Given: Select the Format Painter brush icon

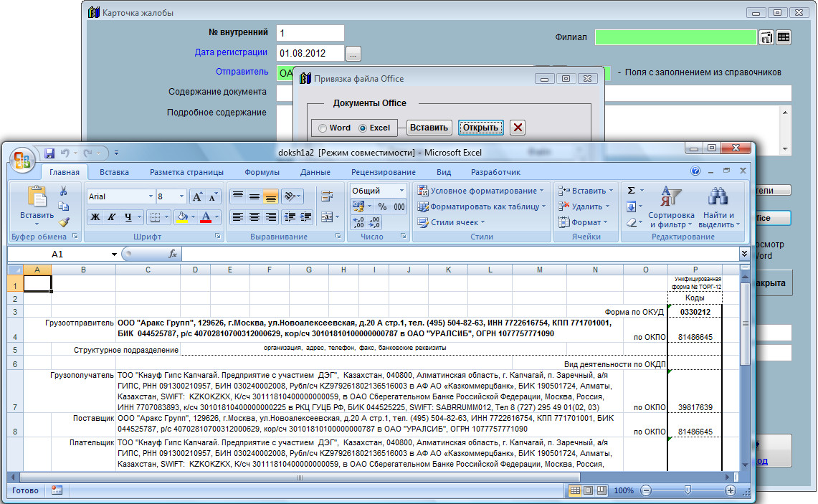Looking at the screenshot, I should pos(63,222).
